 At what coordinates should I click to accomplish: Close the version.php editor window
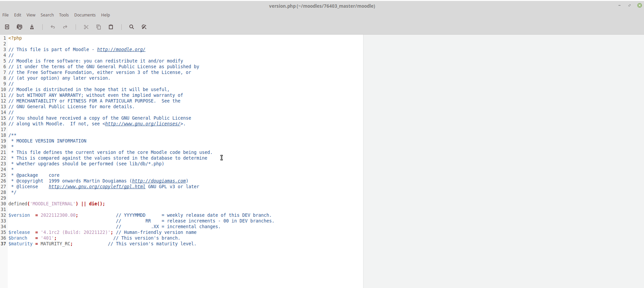click(640, 5)
